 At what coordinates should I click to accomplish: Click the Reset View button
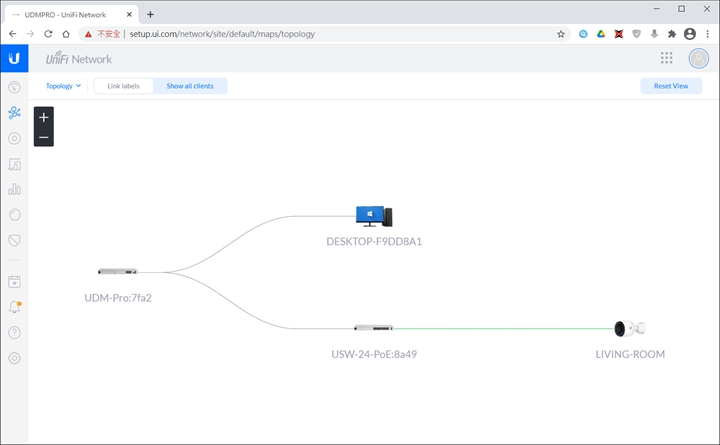click(x=671, y=86)
